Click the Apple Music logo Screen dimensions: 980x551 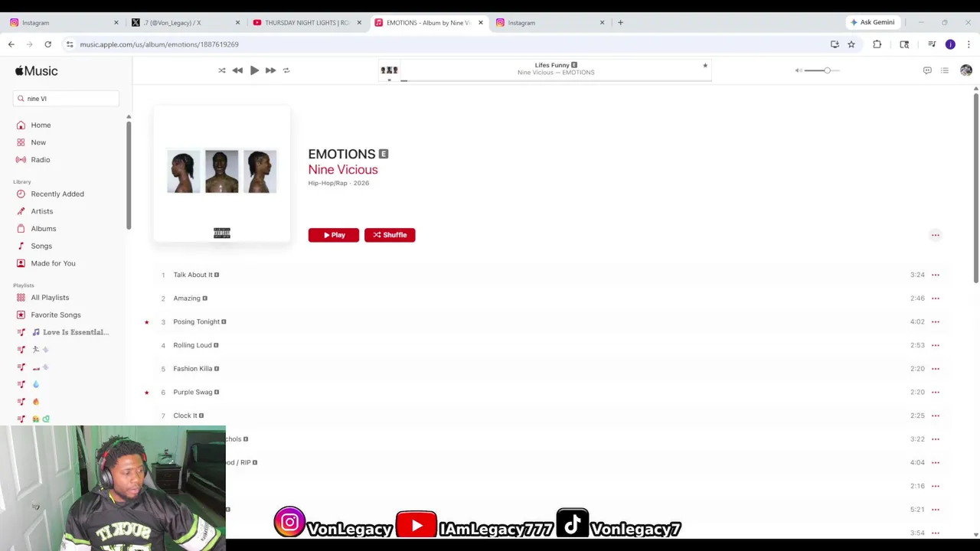pos(36,70)
